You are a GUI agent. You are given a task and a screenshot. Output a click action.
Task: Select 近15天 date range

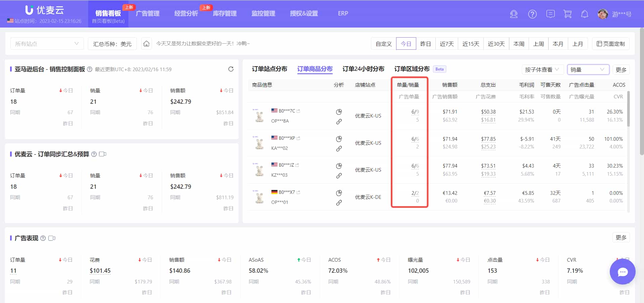pyautogui.click(x=471, y=44)
